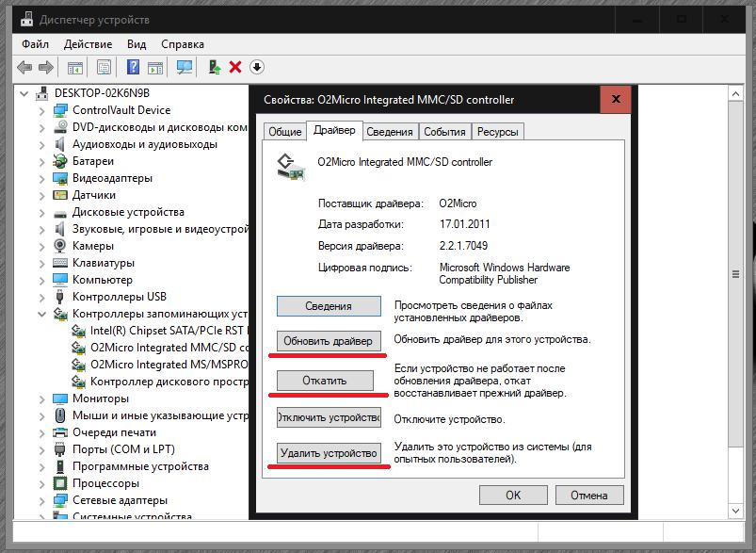Expand the Дисковые устройства node
The image size is (756, 553).
point(42,212)
